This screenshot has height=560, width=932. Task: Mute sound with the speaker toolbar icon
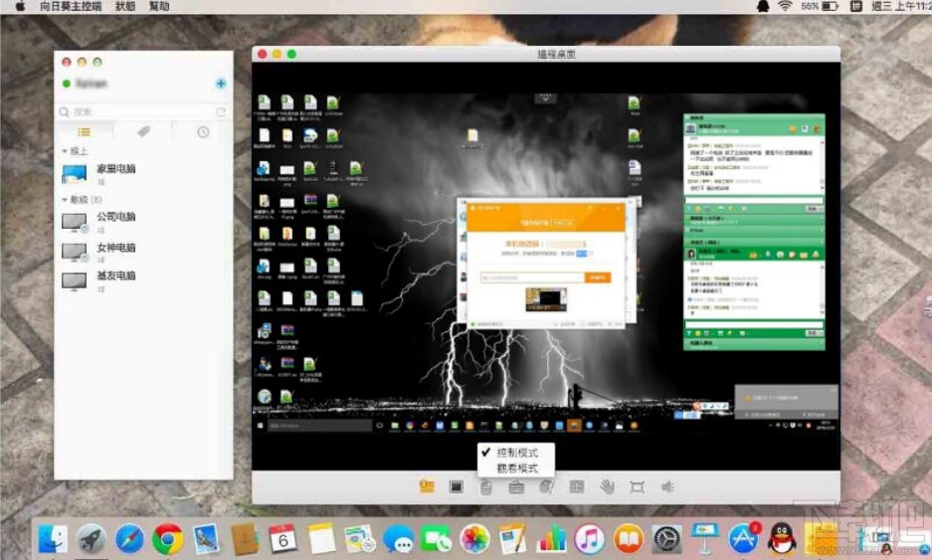[667, 487]
